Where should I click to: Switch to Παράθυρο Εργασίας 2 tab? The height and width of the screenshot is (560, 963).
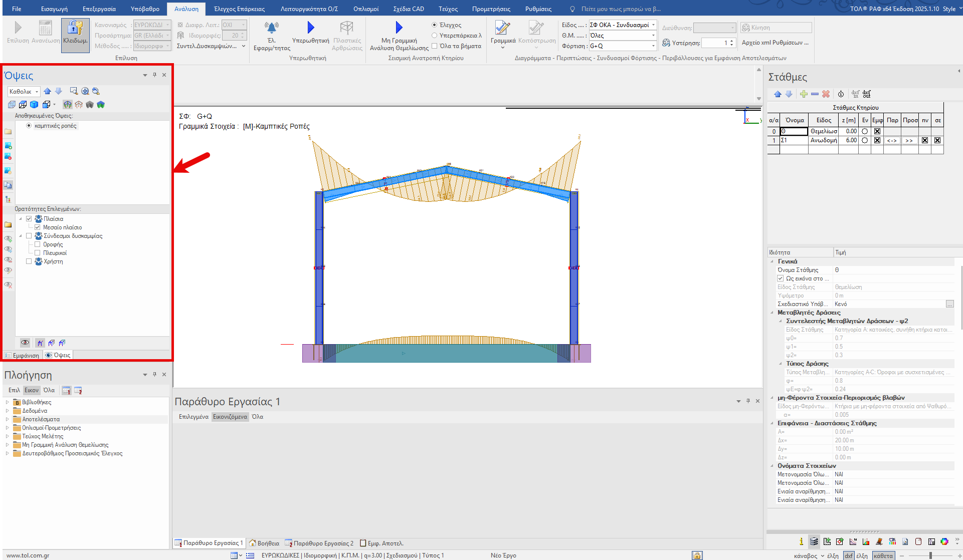pos(319,543)
